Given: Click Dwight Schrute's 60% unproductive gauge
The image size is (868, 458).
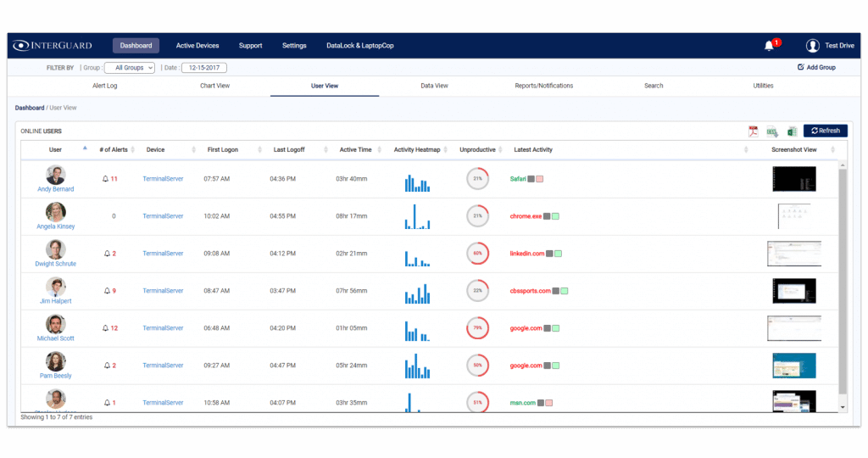Looking at the screenshot, I should 477,254.
